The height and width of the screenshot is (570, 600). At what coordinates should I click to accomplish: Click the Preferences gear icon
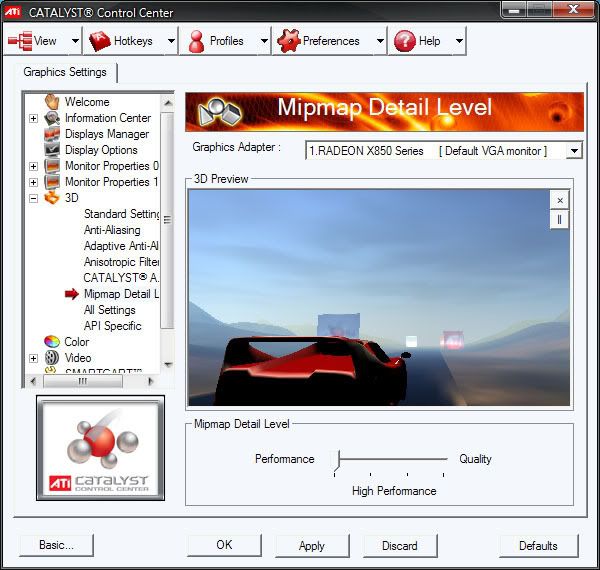[289, 41]
